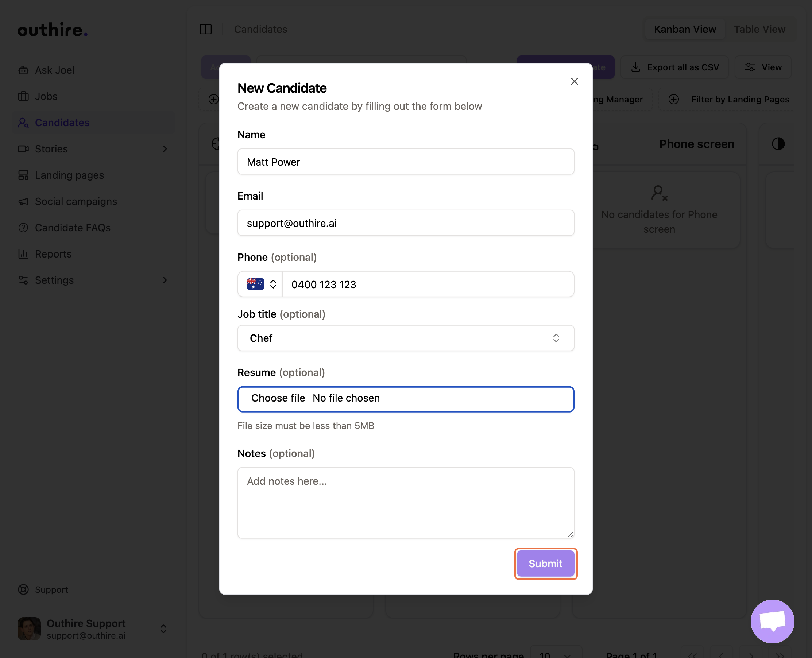Click into the Notes text area
The width and height of the screenshot is (812, 658).
click(x=406, y=503)
